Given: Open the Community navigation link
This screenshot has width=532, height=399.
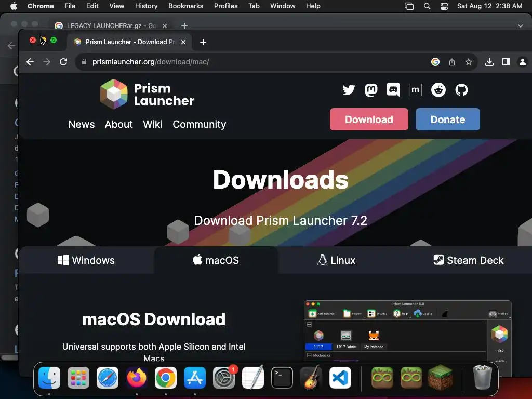Looking at the screenshot, I should tap(199, 124).
